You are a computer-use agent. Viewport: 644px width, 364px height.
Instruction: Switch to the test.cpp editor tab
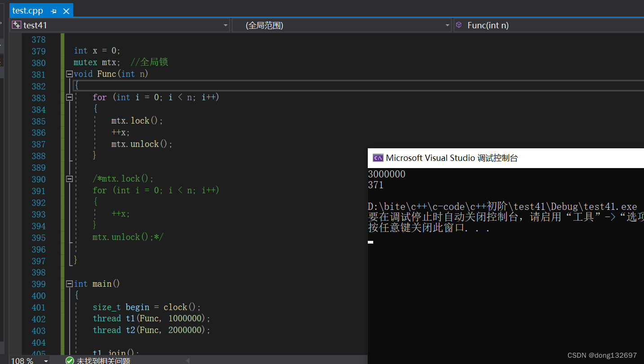click(27, 10)
